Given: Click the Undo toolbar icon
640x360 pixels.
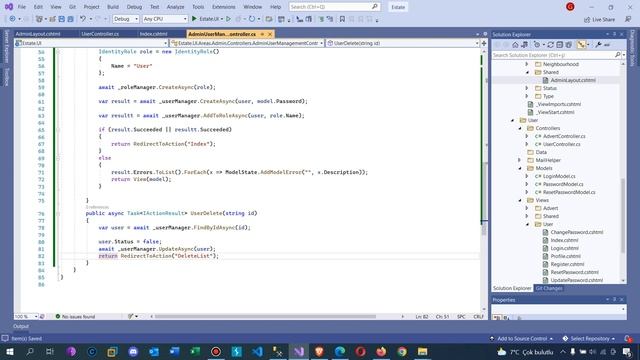Looking at the screenshot, I should (83, 19).
